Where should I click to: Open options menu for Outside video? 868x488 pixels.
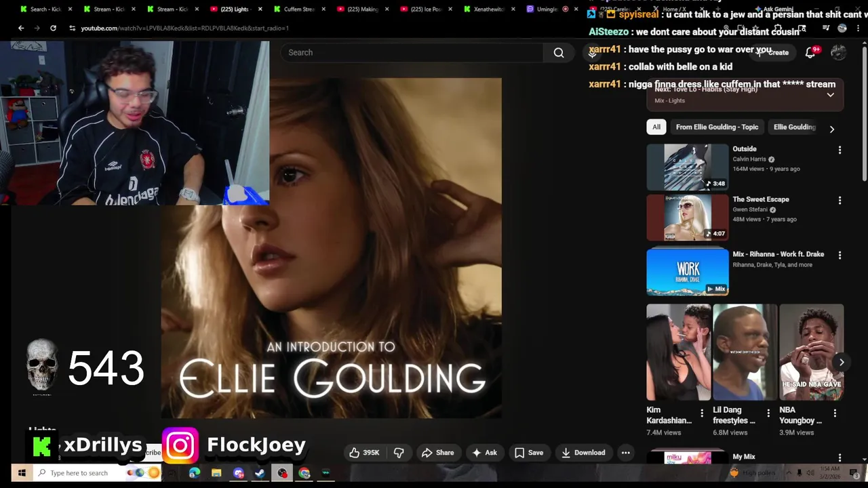click(x=840, y=150)
